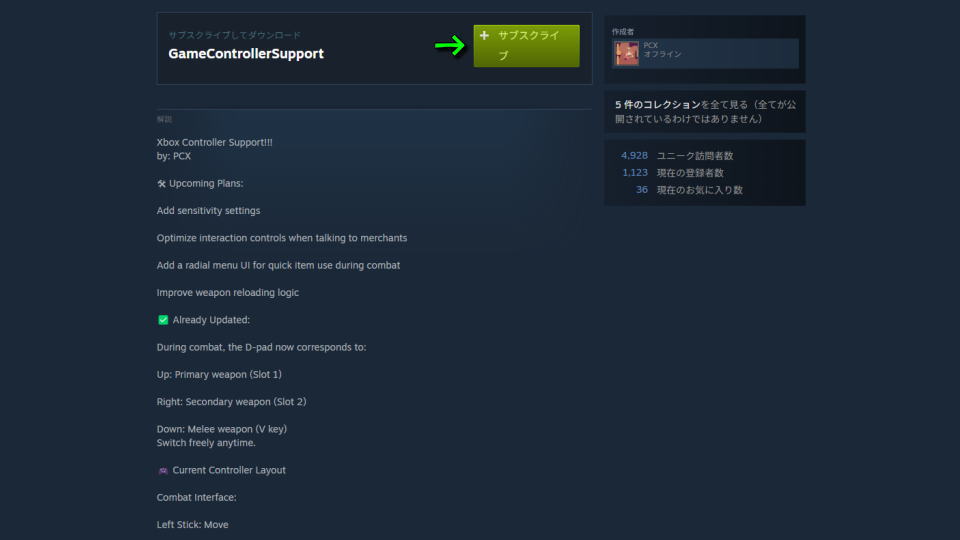
Task: Click the plus icon on subscribe button
Action: click(x=484, y=36)
